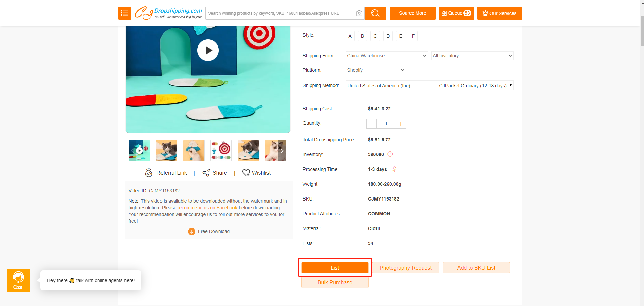This screenshot has width=644, height=306.
Task: Click the Source More button
Action: point(413,13)
